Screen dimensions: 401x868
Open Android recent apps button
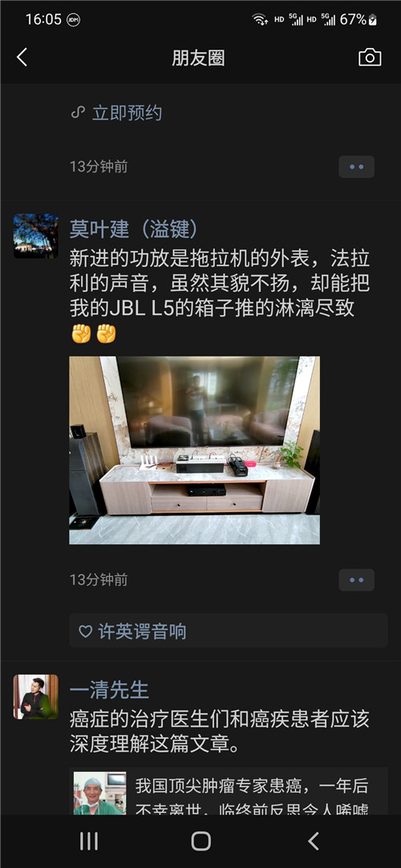(88, 841)
